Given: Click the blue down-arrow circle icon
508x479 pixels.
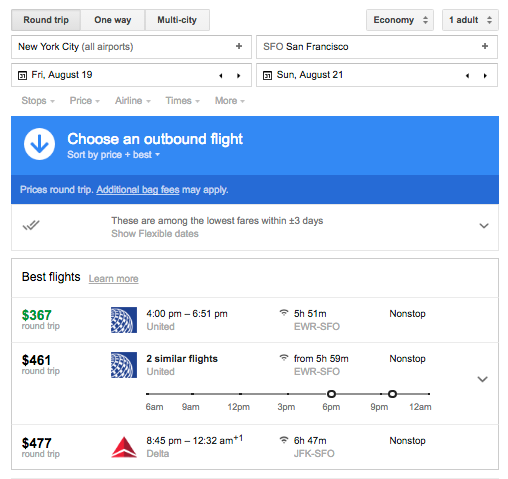Looking at the screenshot, I should (39, 144).
